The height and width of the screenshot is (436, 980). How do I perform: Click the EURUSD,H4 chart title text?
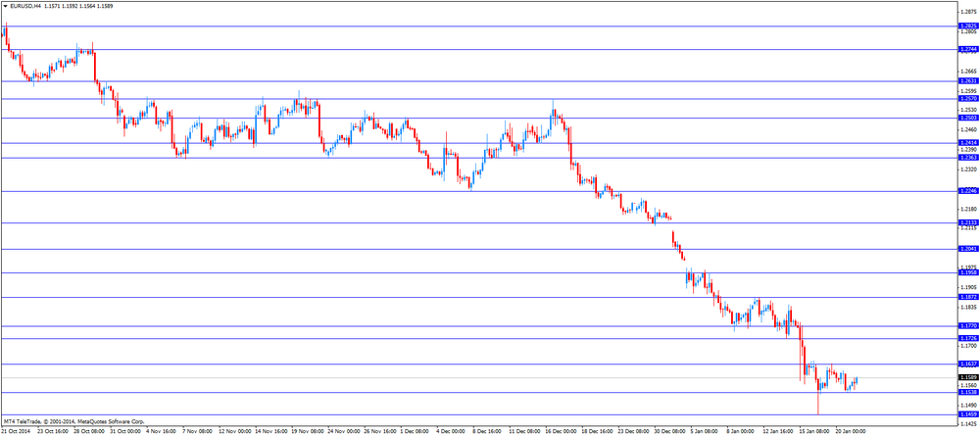click(x=25, y=6)
